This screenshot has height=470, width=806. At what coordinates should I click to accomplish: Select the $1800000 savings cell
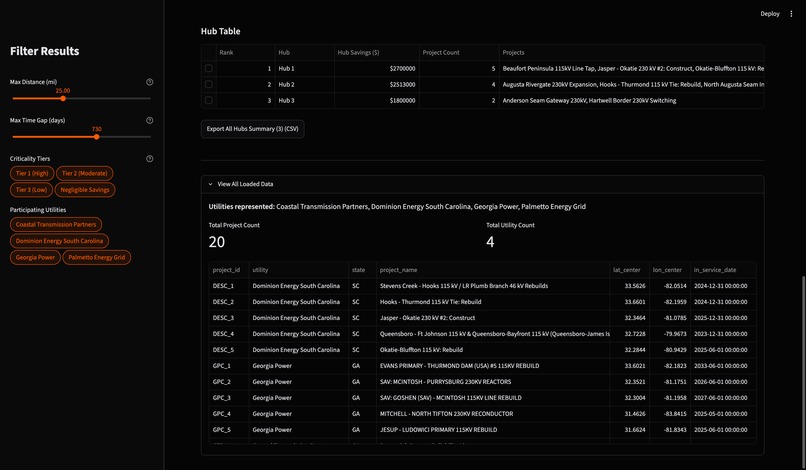click(x=377, y=100)
